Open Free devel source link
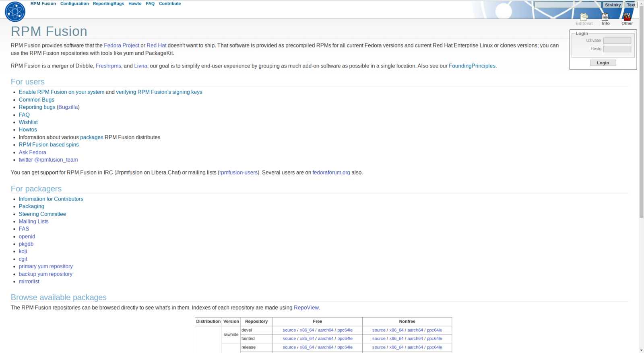This screenshot has width=644, height=353. pyautogui.click(x=289, y=330)
